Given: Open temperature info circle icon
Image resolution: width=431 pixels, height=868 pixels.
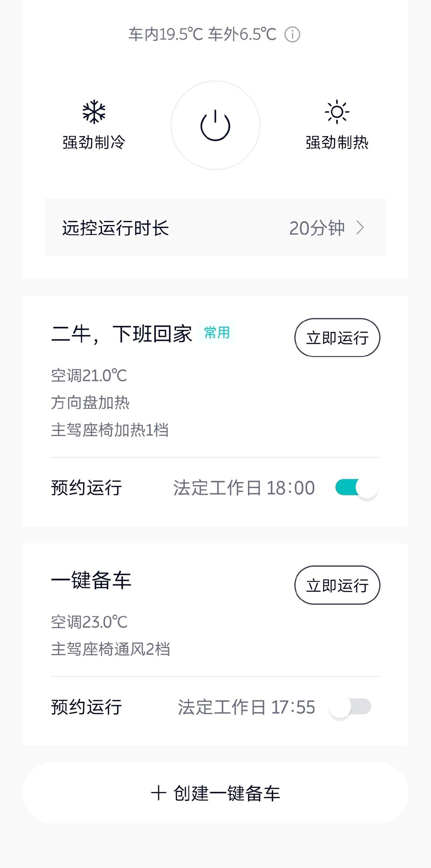Looking at the screenshot, I should [x=292, y=34].
